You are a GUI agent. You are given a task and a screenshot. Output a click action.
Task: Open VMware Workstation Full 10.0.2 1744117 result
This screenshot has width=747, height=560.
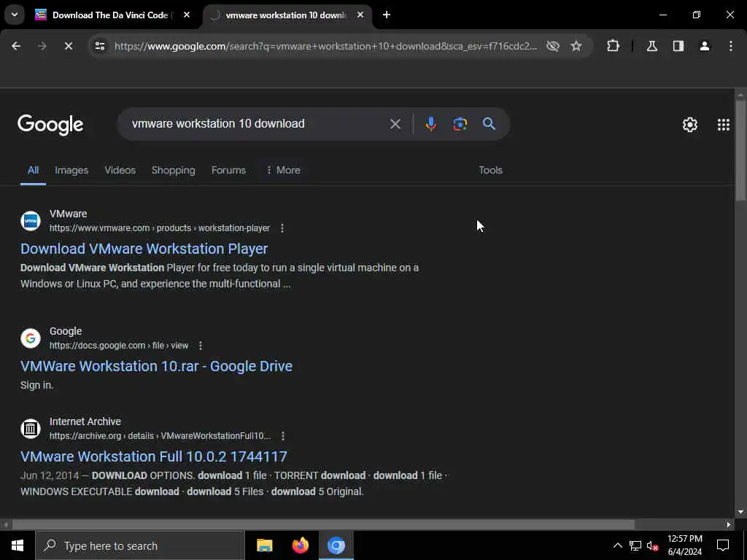tap(154, 456)
